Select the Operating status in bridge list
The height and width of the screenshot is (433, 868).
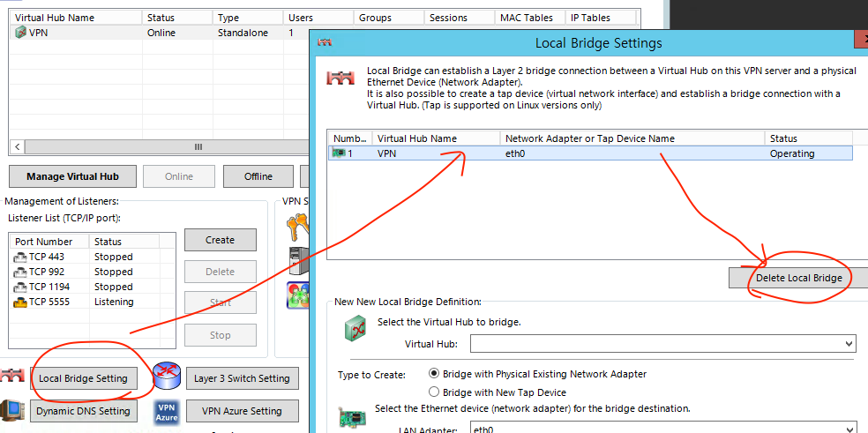792,153
